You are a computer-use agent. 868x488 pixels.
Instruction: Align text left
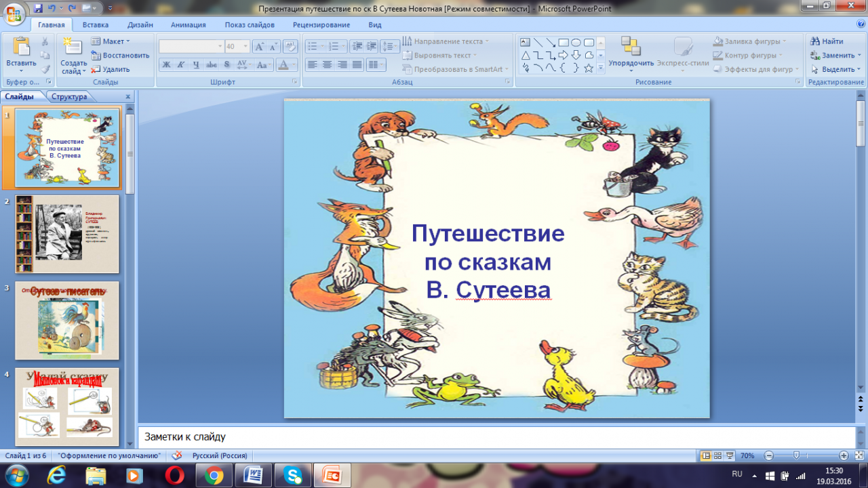(312, 65)
